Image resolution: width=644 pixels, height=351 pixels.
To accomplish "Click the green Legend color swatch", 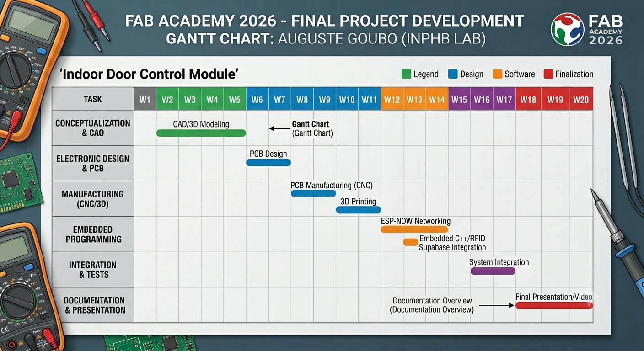I will point(406,74).
